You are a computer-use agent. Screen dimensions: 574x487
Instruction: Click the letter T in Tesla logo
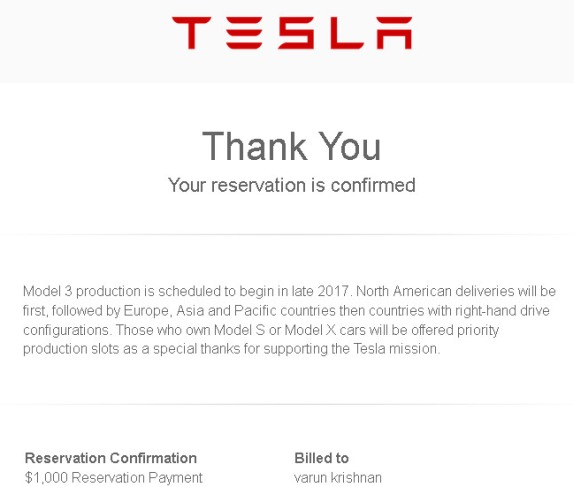191,33
